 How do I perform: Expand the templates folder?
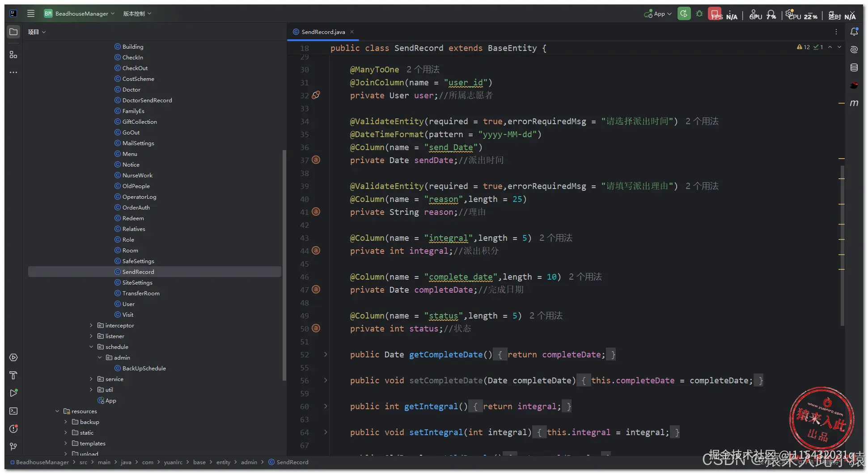[66, 443]
